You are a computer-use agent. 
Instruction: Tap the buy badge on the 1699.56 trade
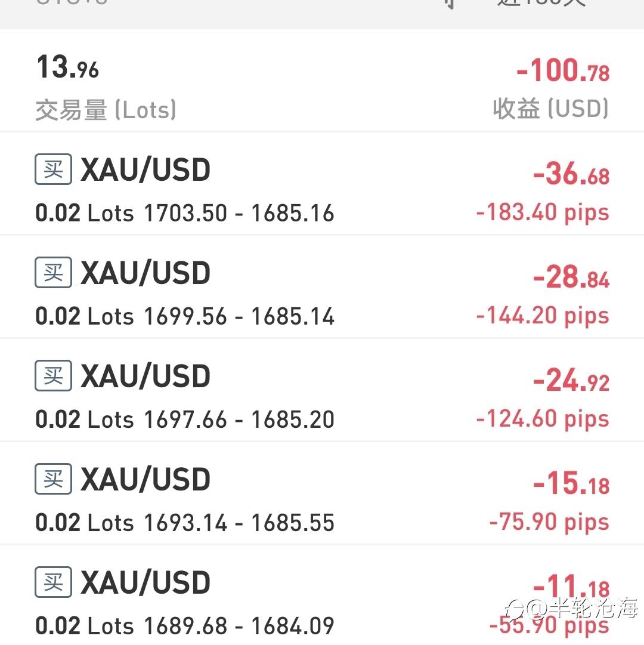pyautogui.click(x=53, y=273)
